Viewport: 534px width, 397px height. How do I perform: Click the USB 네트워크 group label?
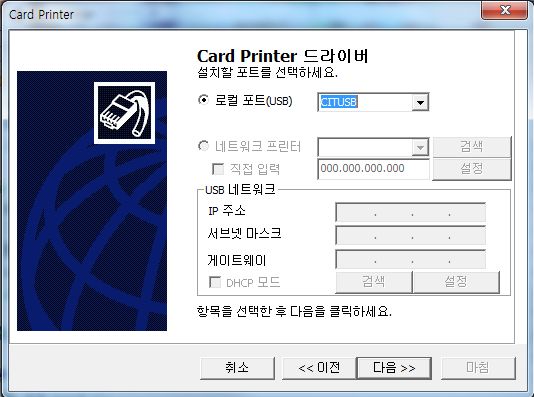[240, 189]
